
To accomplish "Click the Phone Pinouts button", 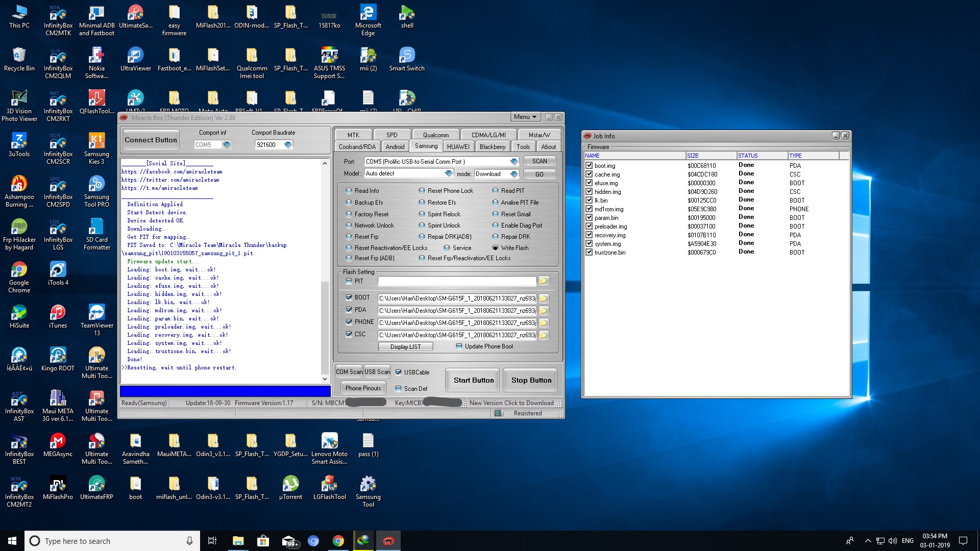I will (x=363, y=388).
